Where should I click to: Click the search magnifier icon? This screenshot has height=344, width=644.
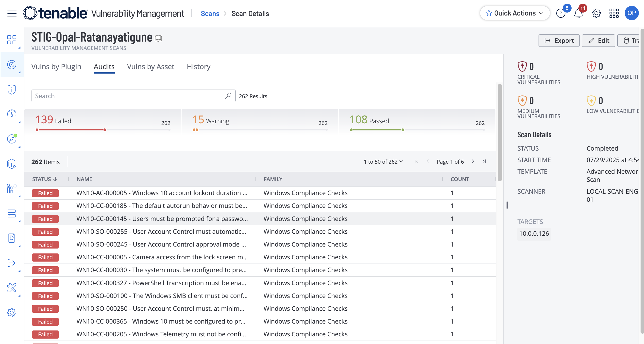click(x=228, y=96)
